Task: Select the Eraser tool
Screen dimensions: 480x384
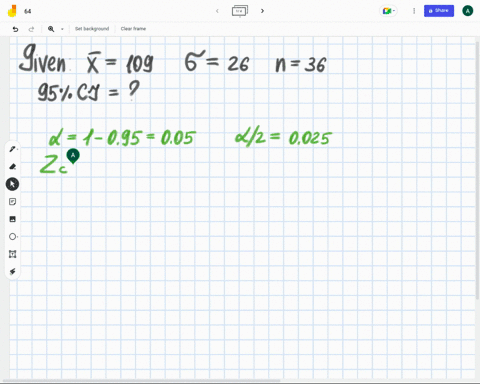Action: [x=13, y=166]
